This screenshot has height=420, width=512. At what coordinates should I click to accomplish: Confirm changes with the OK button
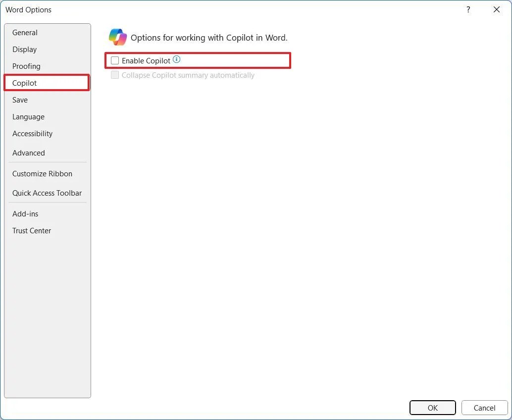pos(432,408)
